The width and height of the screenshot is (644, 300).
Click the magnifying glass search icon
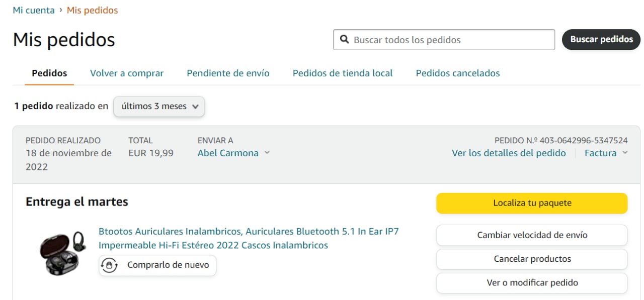tap(345, 40)
